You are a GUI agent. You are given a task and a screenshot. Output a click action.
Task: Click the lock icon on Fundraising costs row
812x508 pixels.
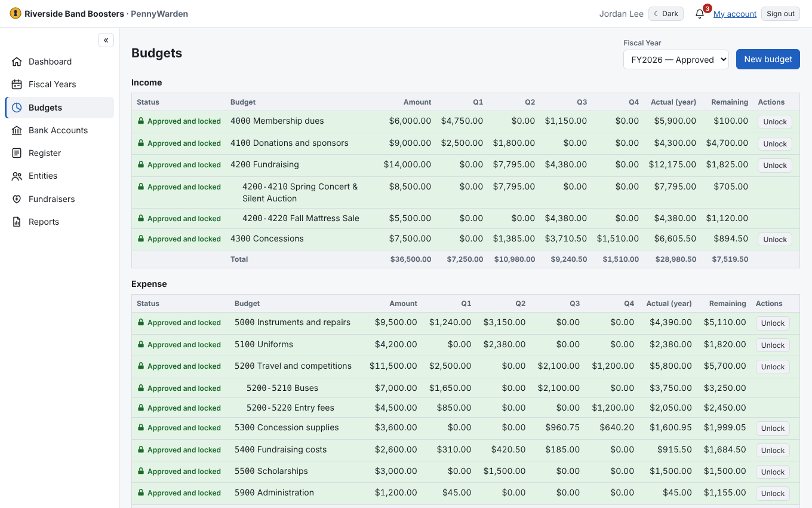tap(141, 449)
